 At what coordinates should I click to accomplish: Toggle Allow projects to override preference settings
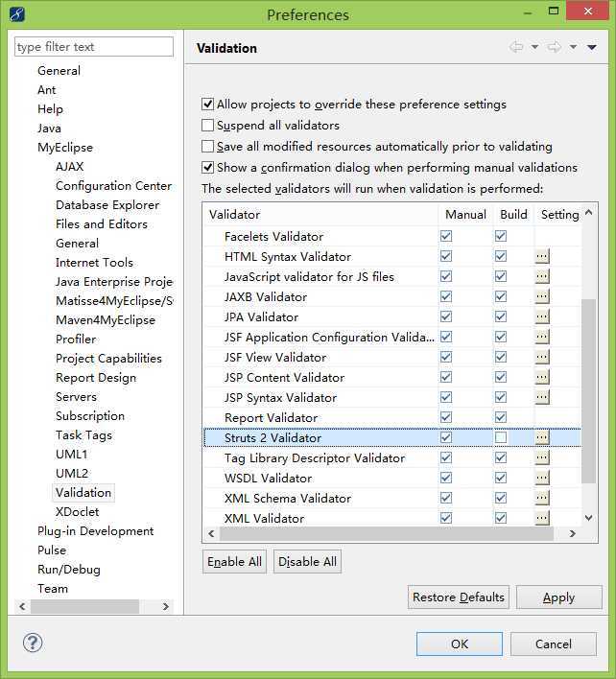pyautogui.click(x=207, y=105)
